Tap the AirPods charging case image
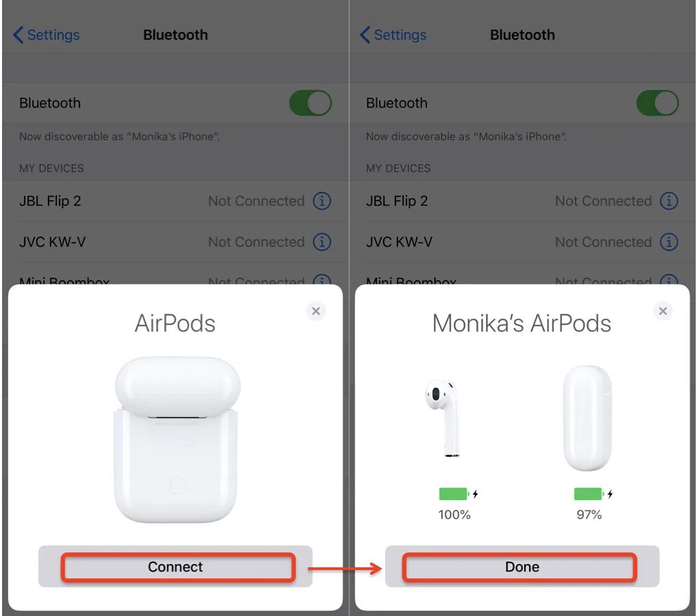The height and width of the screenshot is (616, 697). pos(177,439)
